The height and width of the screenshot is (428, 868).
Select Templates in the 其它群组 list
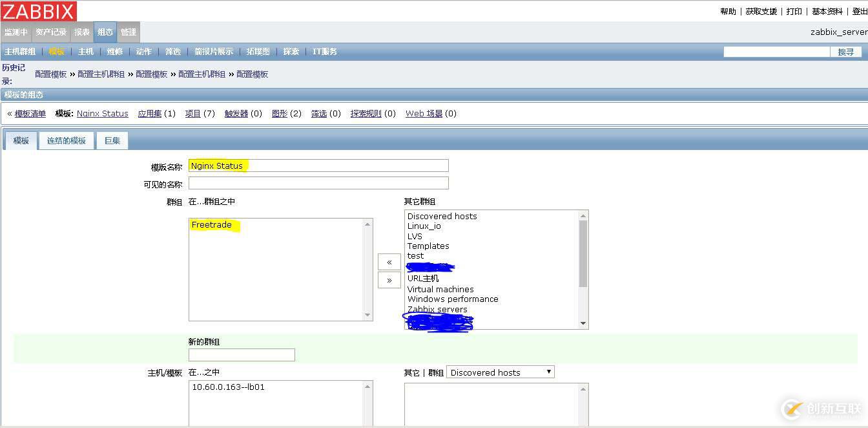[428, 246]
